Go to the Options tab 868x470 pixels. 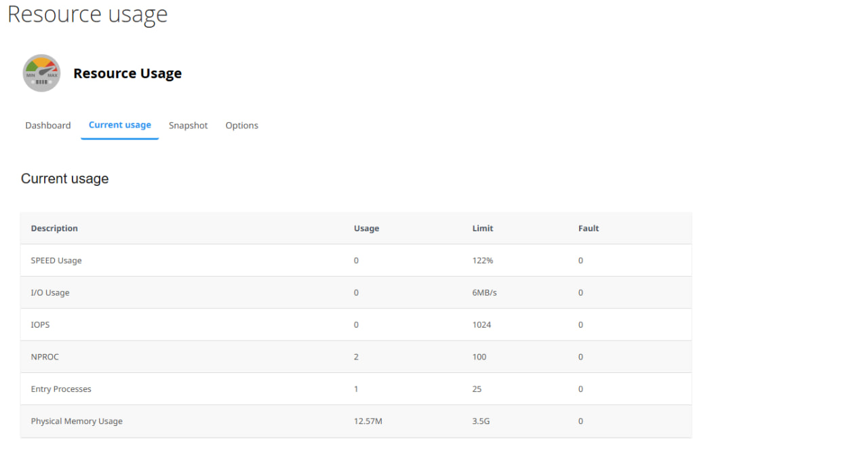click(241, 125)
